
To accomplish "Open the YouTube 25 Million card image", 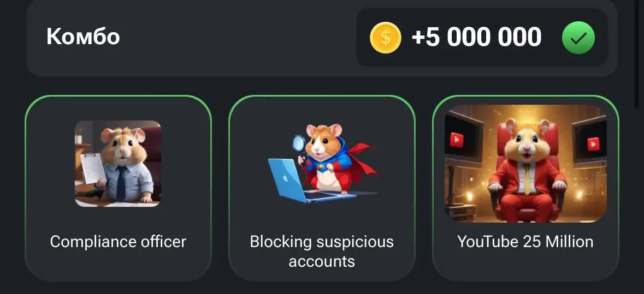I will [x=525, y=163].
